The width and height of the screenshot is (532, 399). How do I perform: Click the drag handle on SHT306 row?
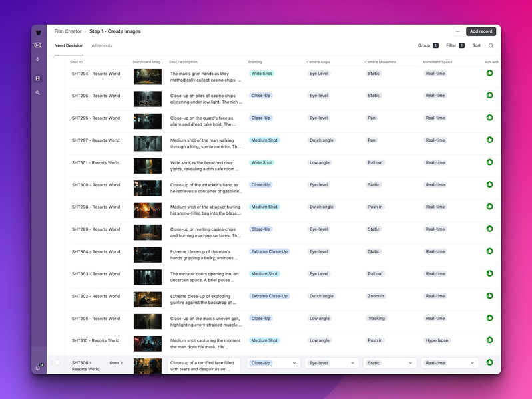click(x=51, y=362)
